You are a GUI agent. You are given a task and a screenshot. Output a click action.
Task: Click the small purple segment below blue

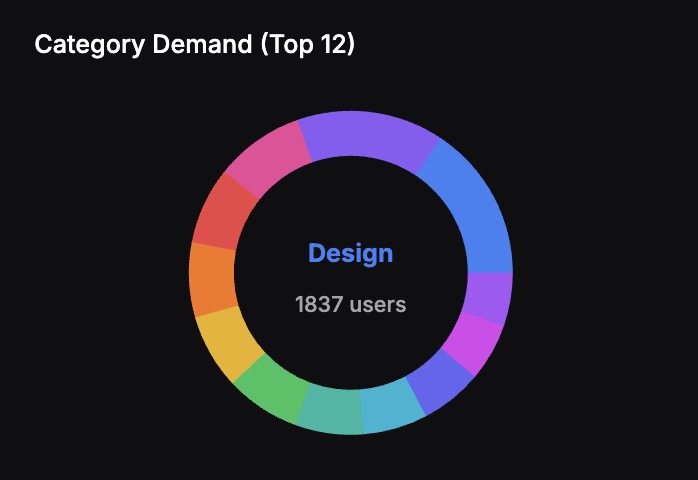488,297
